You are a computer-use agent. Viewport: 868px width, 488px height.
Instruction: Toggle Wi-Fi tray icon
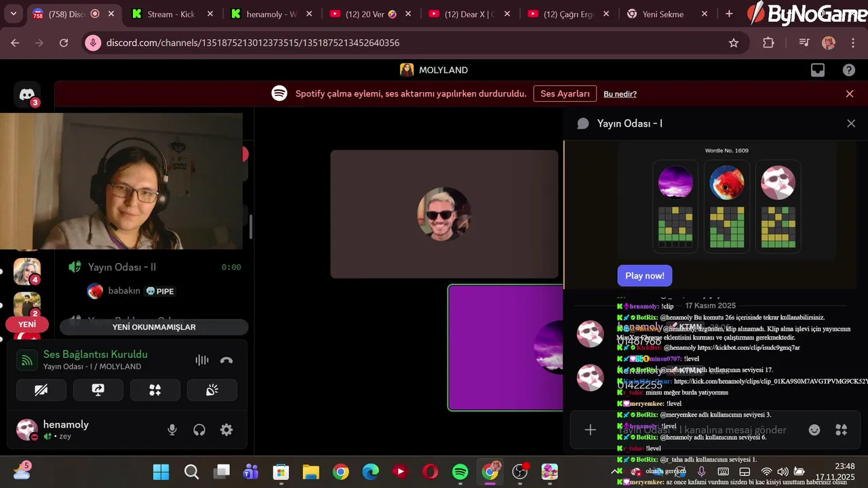(766, 472)
